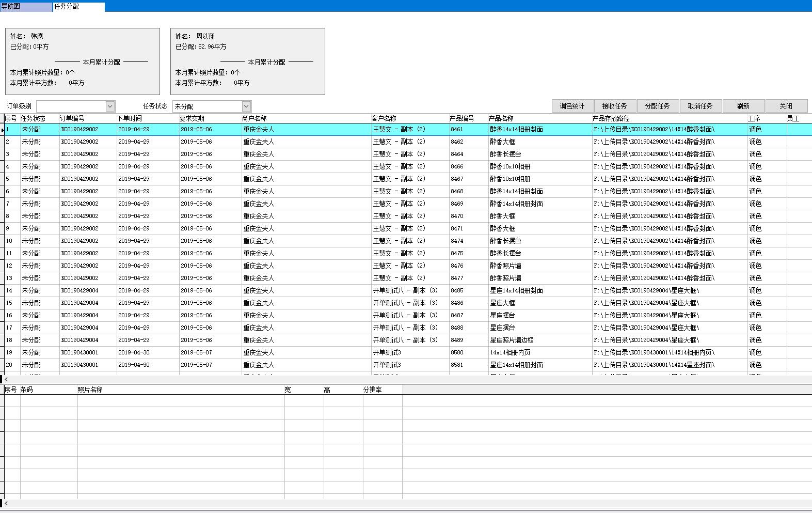Sort by the 下单时间 column header
Viewport: 812px width, 513px height.
pos(129,118)
